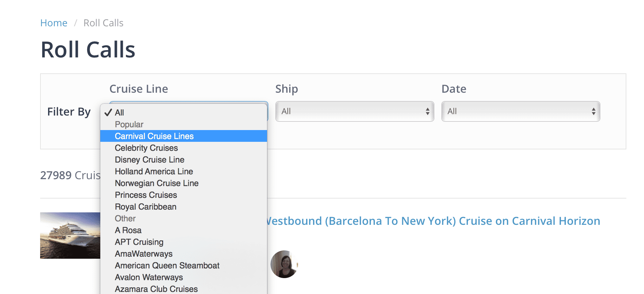Go to Home breadcrumb link

point(54,23)
